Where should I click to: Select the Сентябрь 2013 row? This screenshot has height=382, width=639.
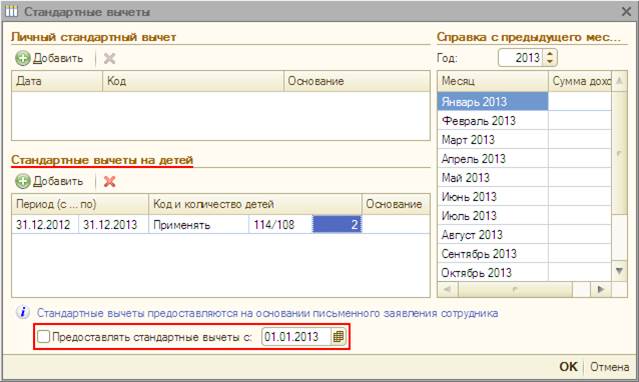[524, 254]
